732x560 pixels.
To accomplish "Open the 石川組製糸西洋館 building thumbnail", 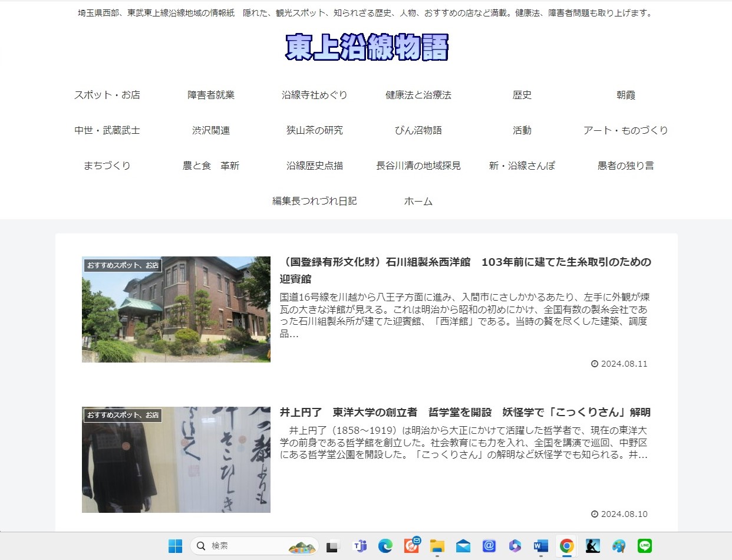I will pos(176,309).
